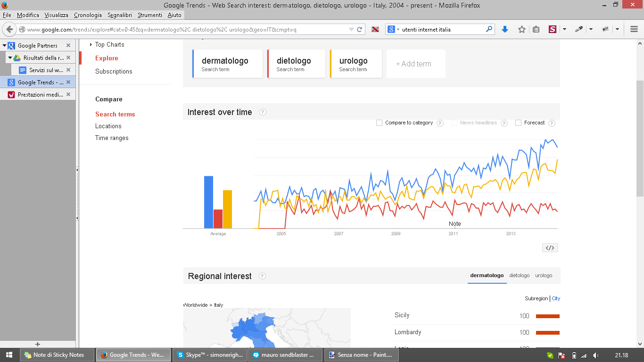Click the yellow urologo average bar
This screenshot has width=644, height=362.
(227, 209)
